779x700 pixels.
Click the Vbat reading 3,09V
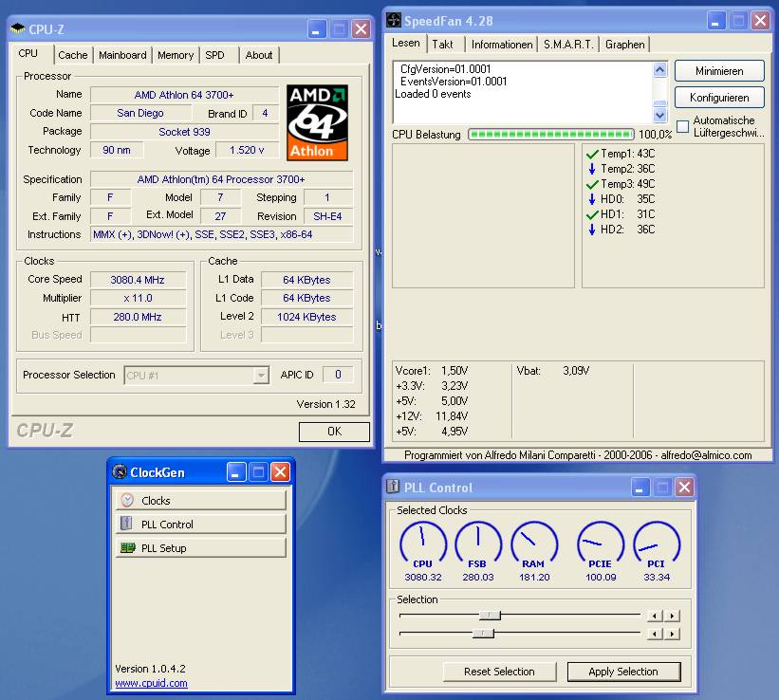(x=576, y=371)
